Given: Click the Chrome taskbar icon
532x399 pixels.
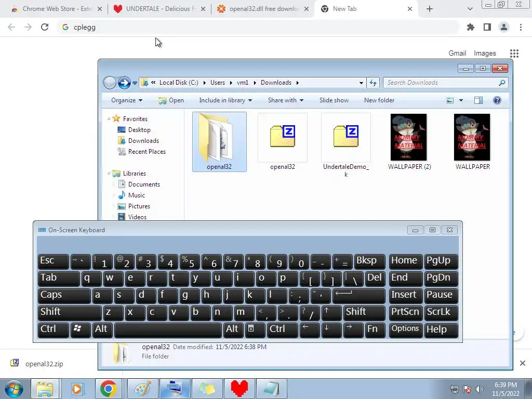Looking at the screenshot, I should coord(109,389).
